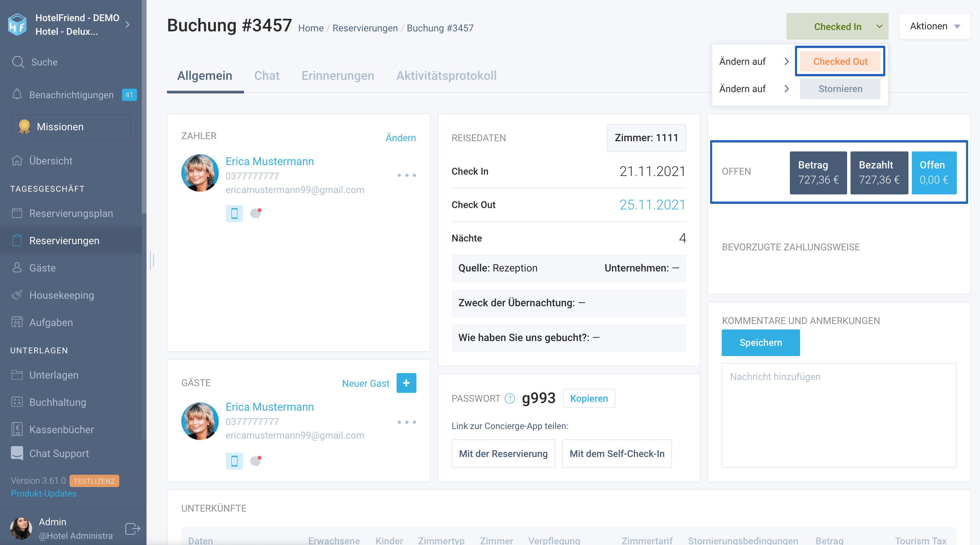Image resolution: width=980 pixels, height=545 pixels.
Task: Select Stornieren in status menu
Action: click(840, 89)
